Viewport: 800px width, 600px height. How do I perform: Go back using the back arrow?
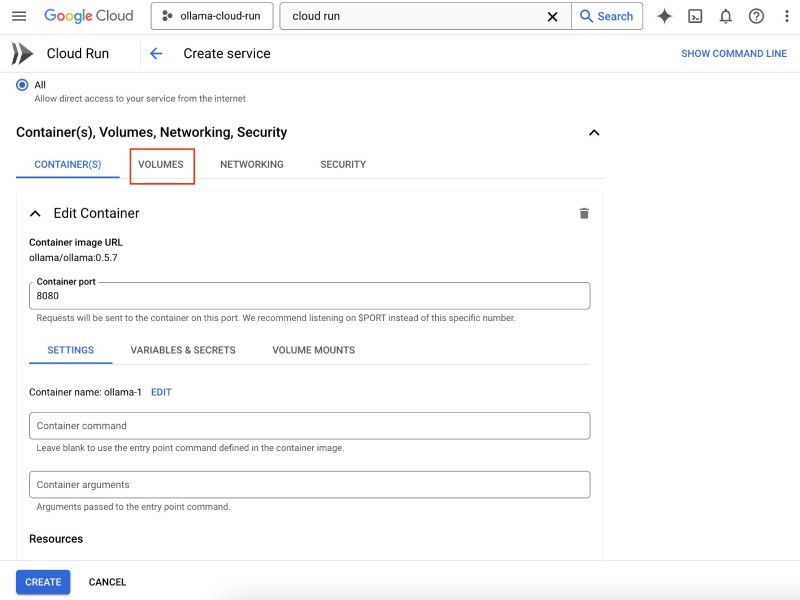(158, 53)
